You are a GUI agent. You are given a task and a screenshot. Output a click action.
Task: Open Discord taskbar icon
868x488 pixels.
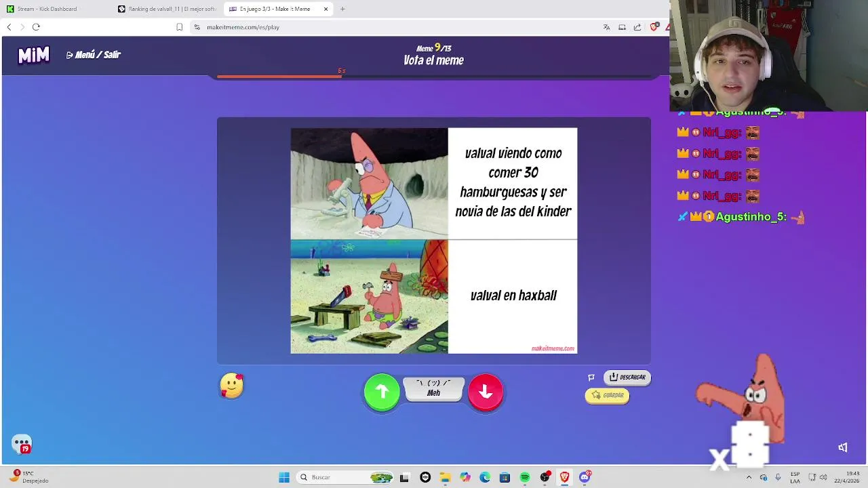click(585, 477)
